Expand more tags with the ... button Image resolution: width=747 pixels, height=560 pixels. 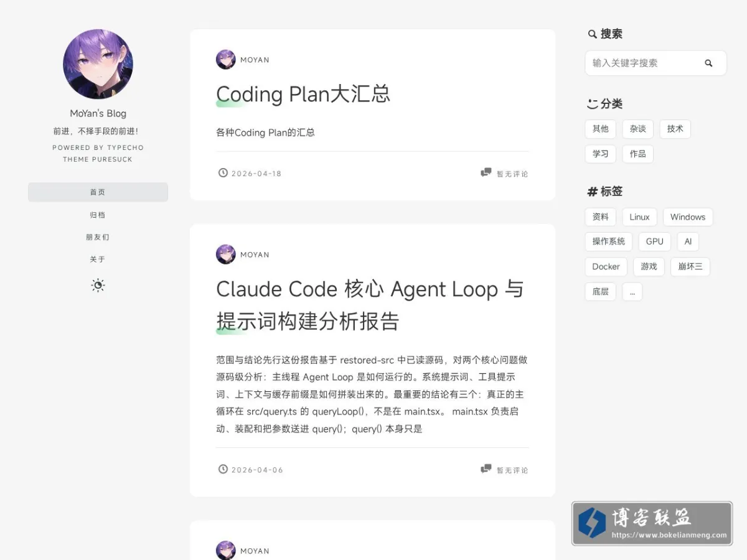pos(632,291)
